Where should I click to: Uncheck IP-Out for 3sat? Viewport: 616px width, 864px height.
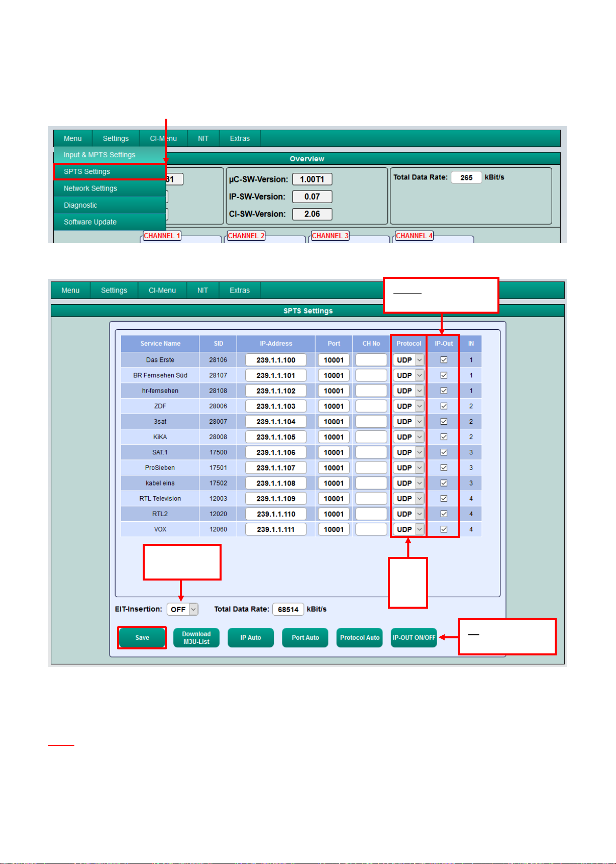444,422
